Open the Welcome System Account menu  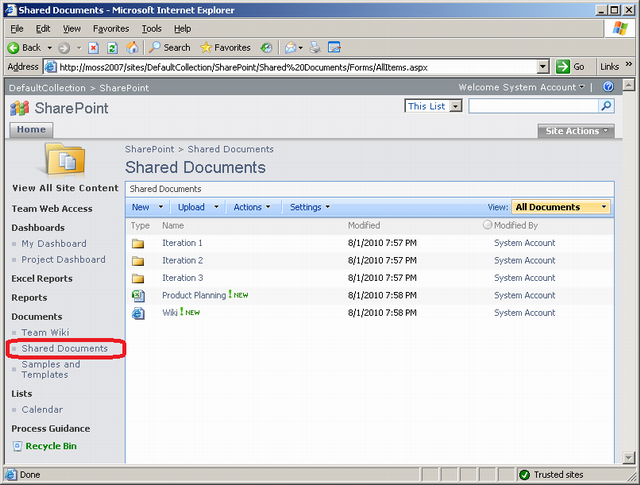pos(522,87)
